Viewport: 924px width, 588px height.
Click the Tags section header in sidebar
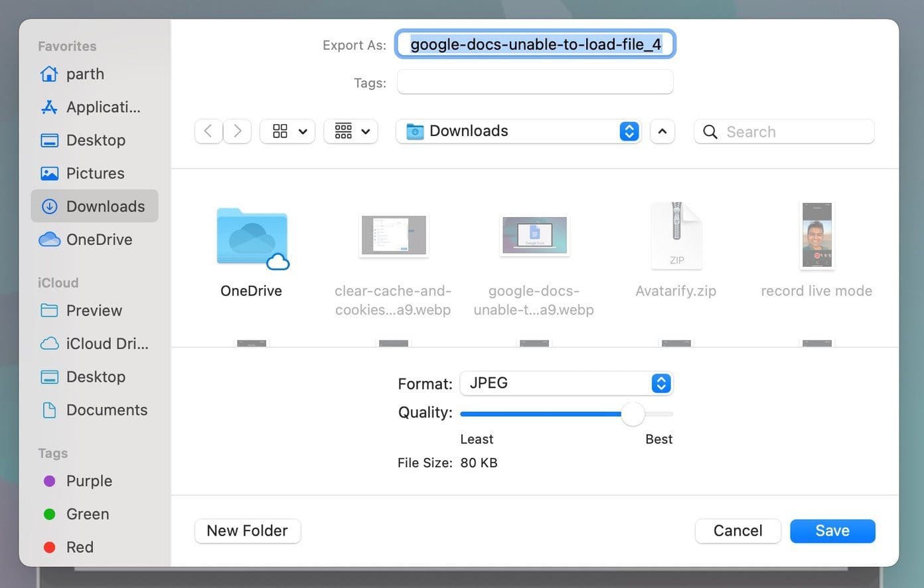(x=53, y=453)
